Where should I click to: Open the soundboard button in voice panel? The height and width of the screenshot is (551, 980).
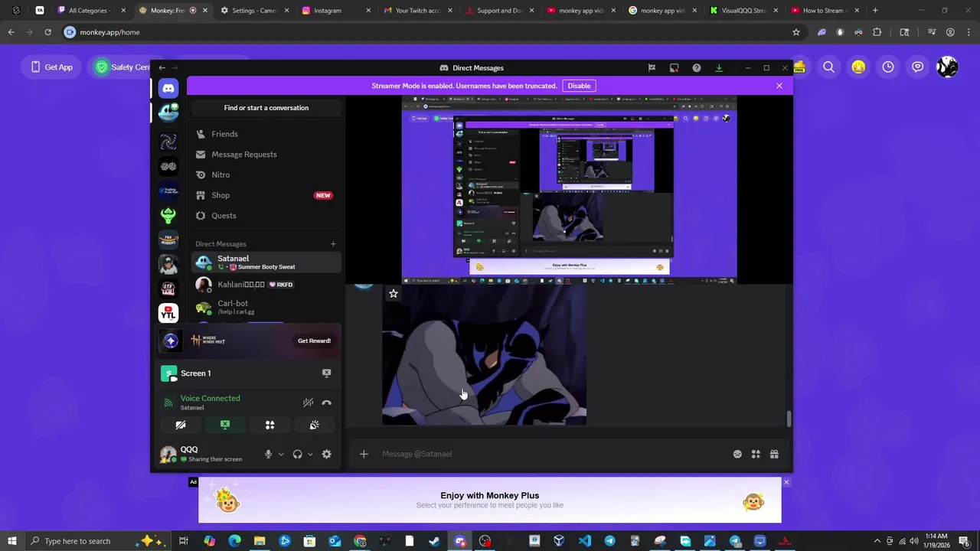click(314, 425)
